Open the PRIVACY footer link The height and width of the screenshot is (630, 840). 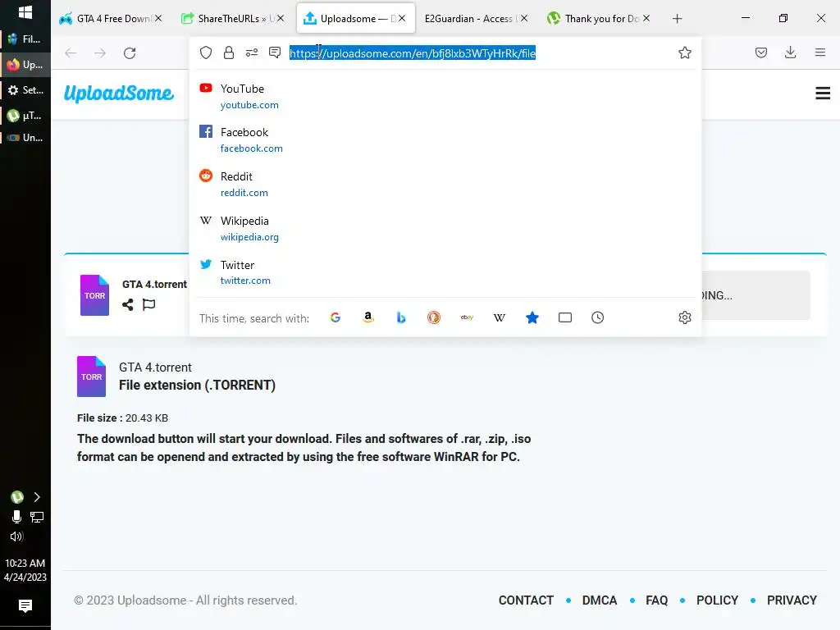point(792,600)
